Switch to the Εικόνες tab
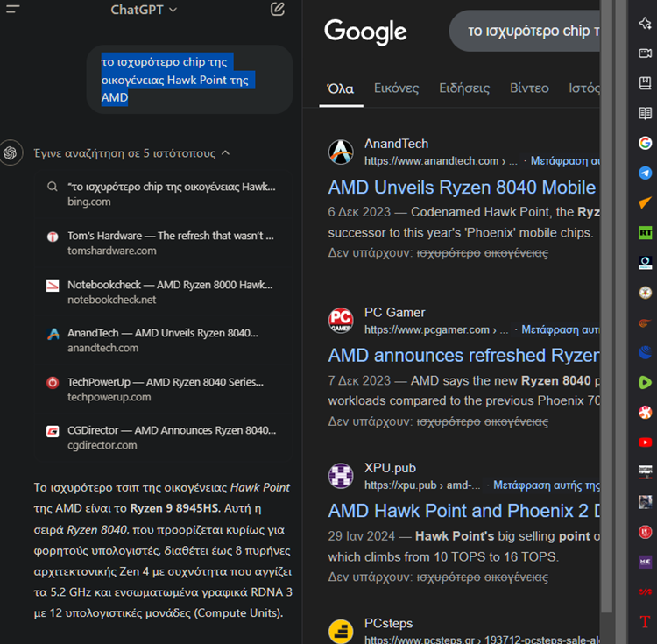This screenshot has width=657, height=644. click(396, 88)
